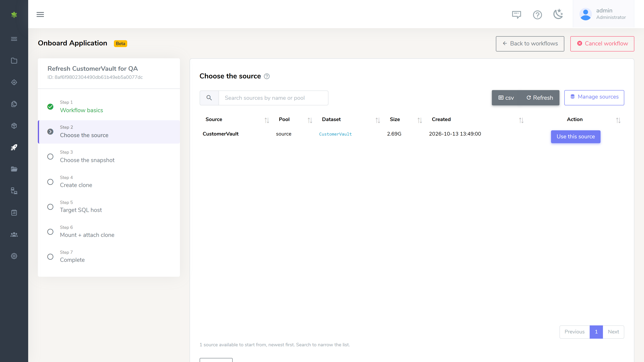Image resolution: width=644 pixels, height=362 pixels.
Task: Open the waves sidebar icon
Action: [14, 39]
